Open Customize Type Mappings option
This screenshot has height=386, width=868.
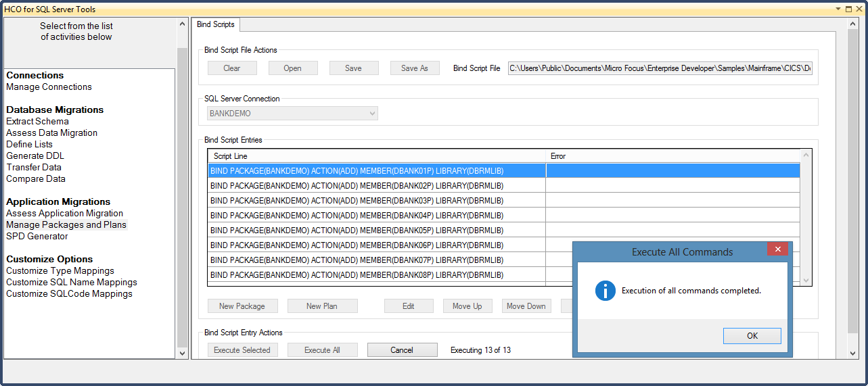[x=60, y=271]
